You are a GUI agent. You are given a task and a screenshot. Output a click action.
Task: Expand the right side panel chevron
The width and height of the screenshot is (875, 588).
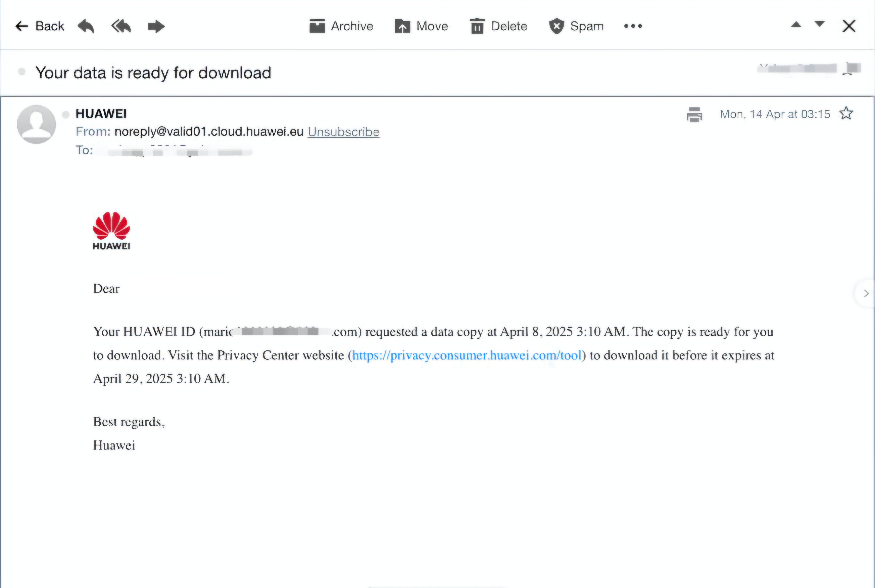(x=866, y=293)
